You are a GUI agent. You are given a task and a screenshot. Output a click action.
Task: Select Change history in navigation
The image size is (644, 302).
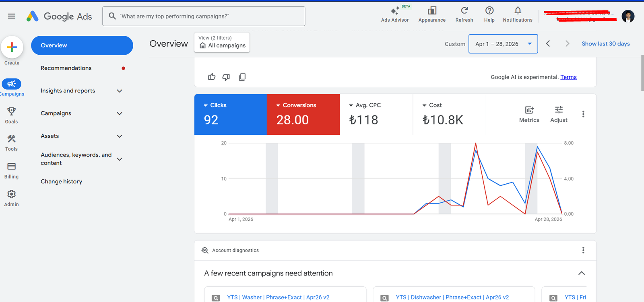[61, 181]
